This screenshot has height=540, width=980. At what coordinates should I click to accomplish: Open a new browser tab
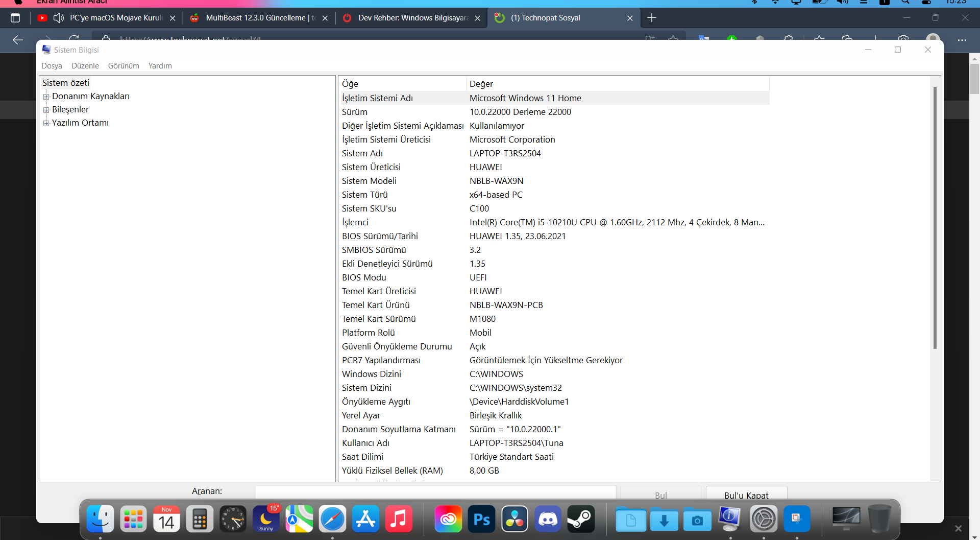(652, 18)
